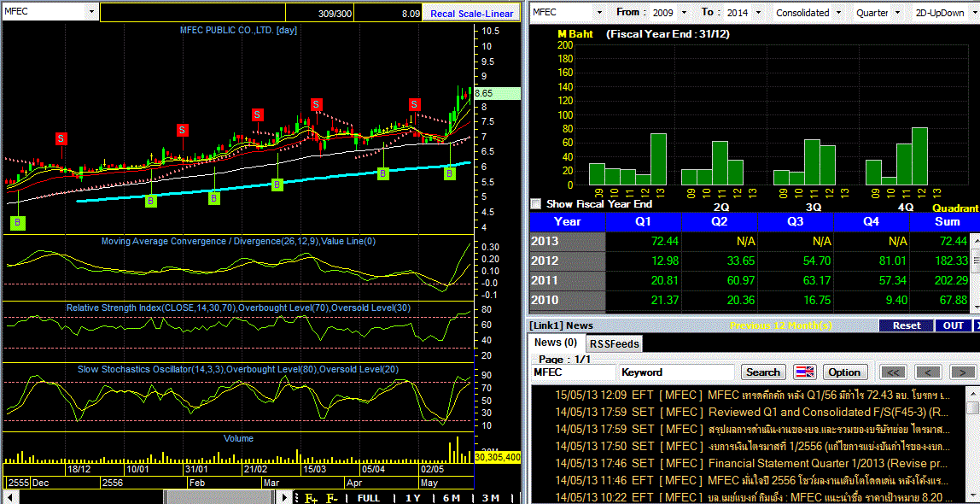The image size is (980, 504).
Task: Click the OUT button
Action: pos(954,325)
